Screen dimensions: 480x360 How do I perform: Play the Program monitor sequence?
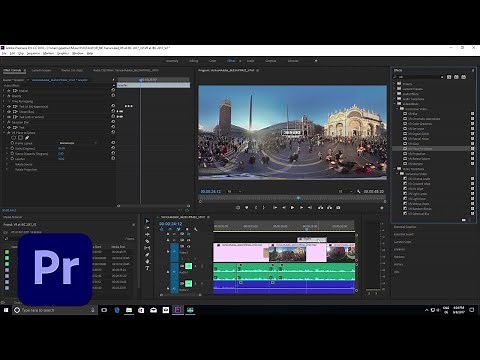click(293, 207)
